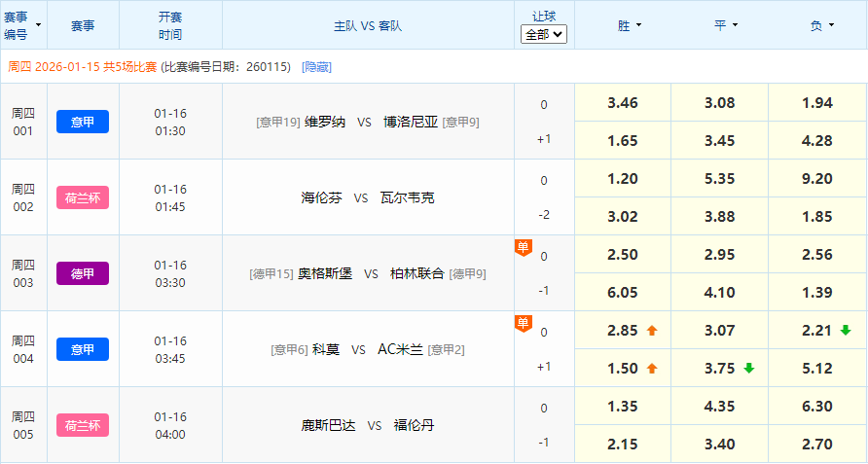This screenshot has height=464, width=868.
Task: Open team 柏林联合
Action: (417, 273)
